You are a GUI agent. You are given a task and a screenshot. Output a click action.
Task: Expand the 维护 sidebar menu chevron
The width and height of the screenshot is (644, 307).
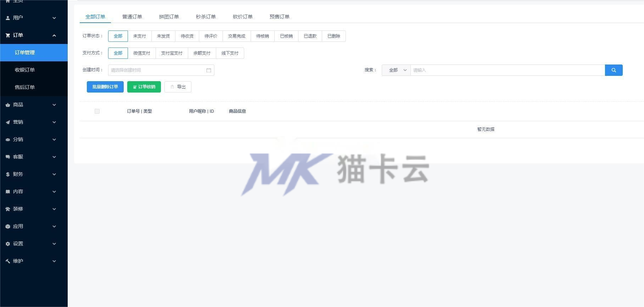pyautogui.click(x=54, y=261)
